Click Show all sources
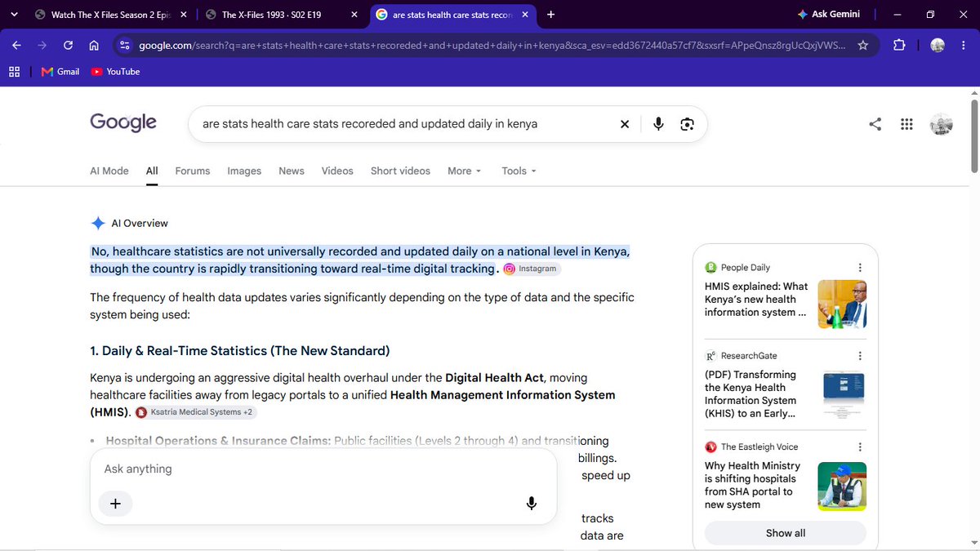Image resolution: width=980 pixels, height=551 pixels. tap(786, 533)
